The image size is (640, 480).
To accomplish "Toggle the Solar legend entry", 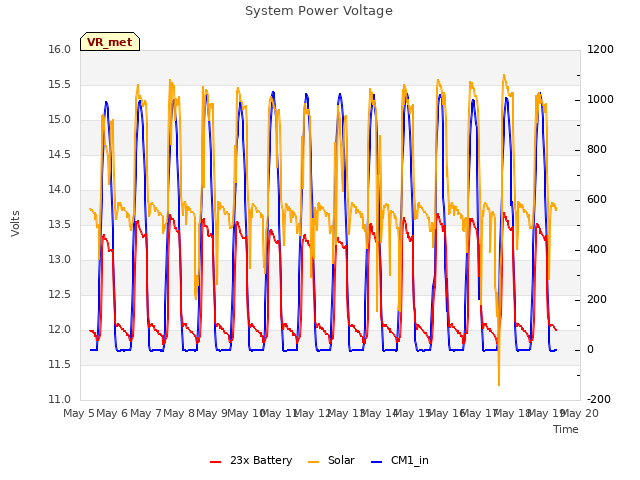I will click(331, 460).
